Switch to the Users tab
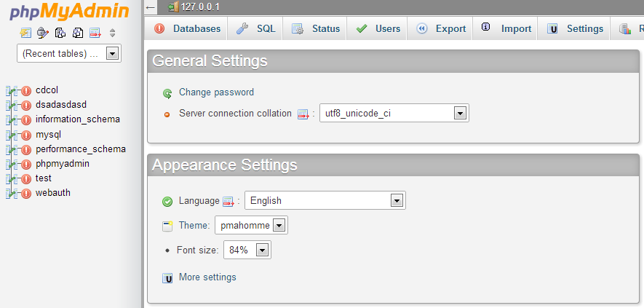 [378, 28]
